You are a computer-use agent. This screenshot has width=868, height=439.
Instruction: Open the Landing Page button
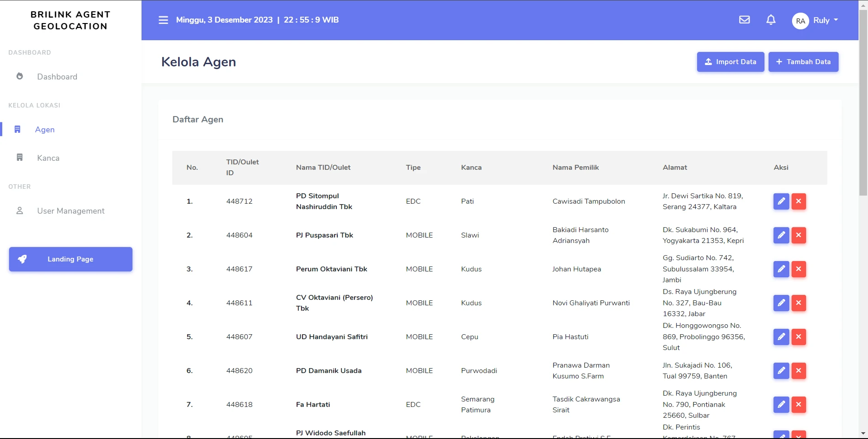click(71, 259)
